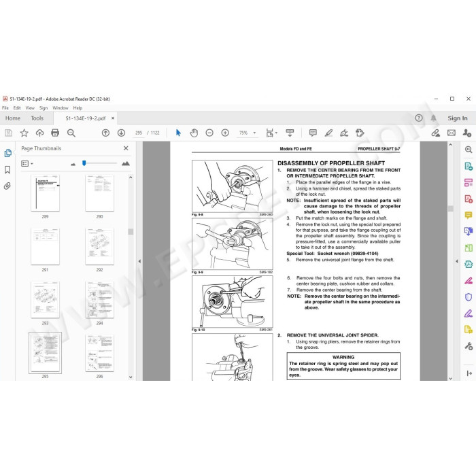Viewport: 476px width, 476px height.
Task: Open the View menu
Action: click(30, 107)
